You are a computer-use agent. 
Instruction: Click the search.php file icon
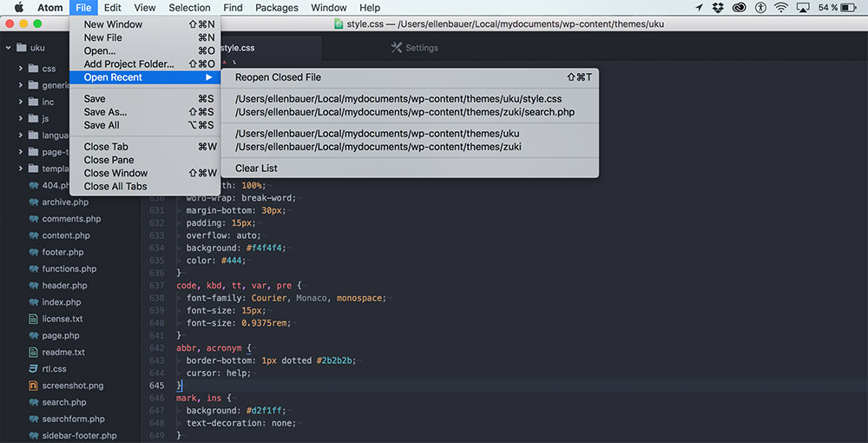pyautogui.click(x=33, y=402)
